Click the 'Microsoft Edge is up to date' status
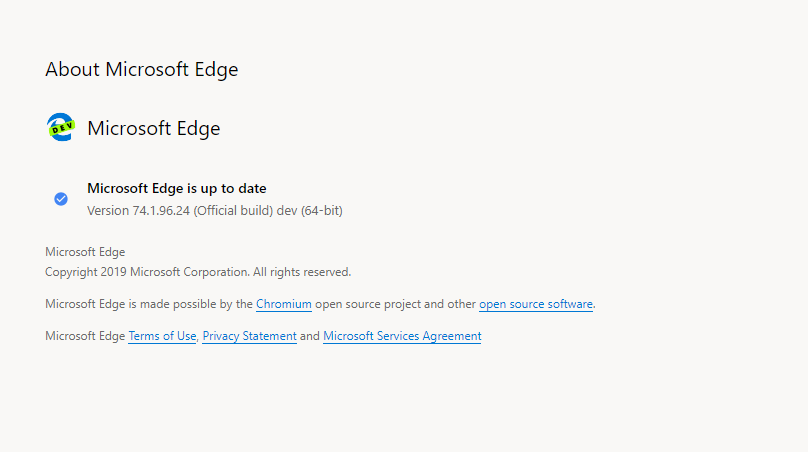This screenshot has width=808, height=452. click(x=177, y=189)
